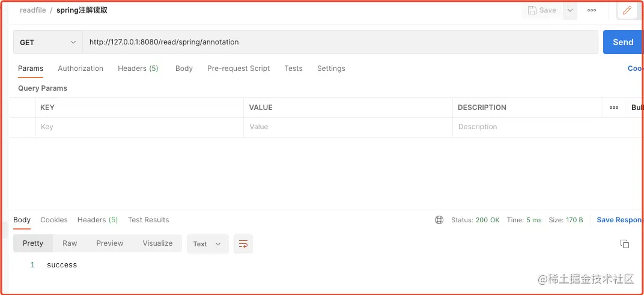The height and width of the screenshot is (295, 644).
Task: Click the globe network icon
Action: pos(439,220)
